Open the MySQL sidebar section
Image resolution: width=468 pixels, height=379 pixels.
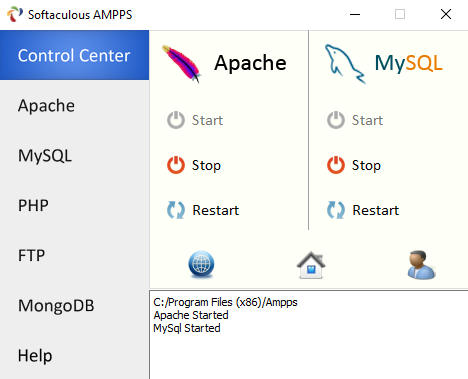pyautogui.click(x=74, y=155)
